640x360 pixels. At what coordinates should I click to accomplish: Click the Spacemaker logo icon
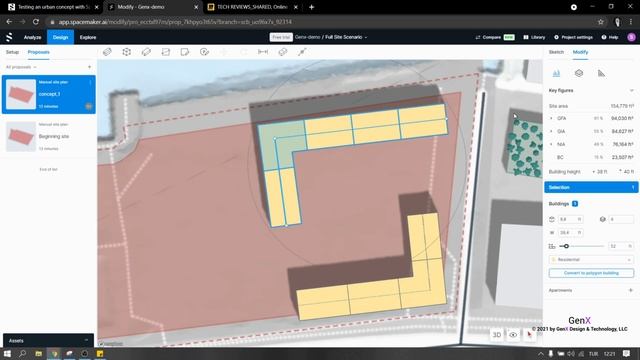pos(9,37)
